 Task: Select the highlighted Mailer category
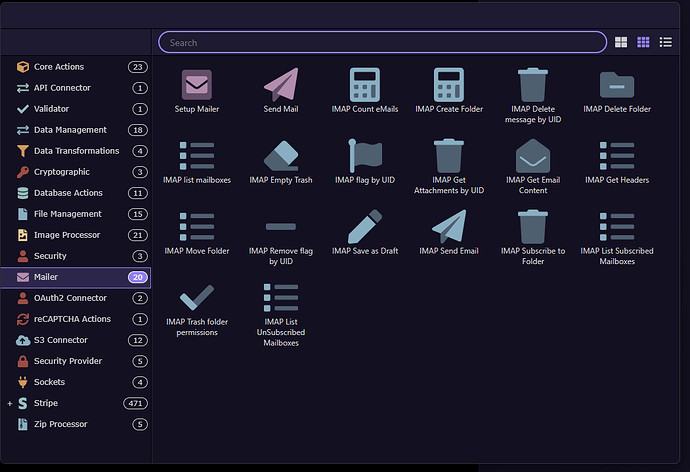point(76,277)
